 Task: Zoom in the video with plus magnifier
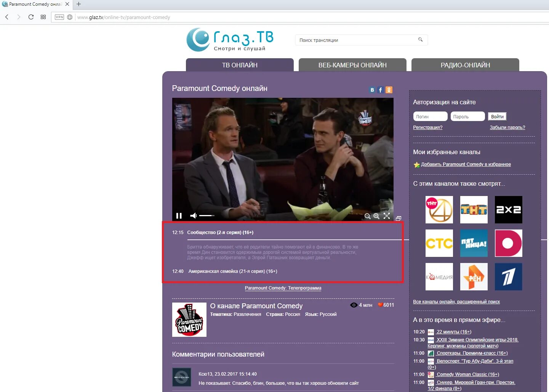pos(376,216)
